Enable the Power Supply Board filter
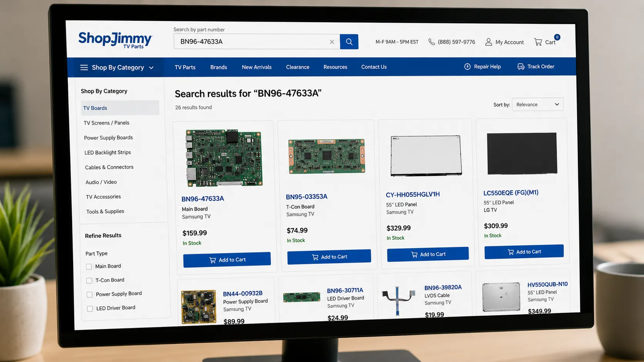Image resolution: width=644 pixels, height=362 pixels. [90, 295]
